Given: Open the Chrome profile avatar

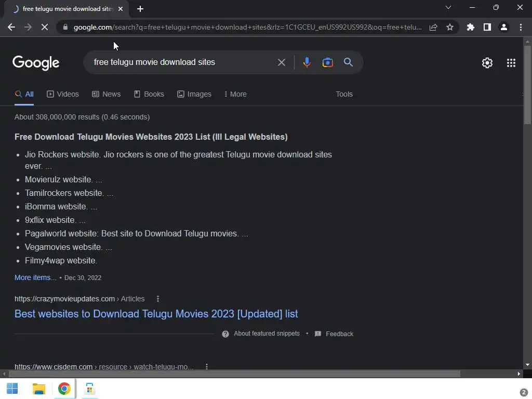Looking at the screenshot, I should 504,27.
